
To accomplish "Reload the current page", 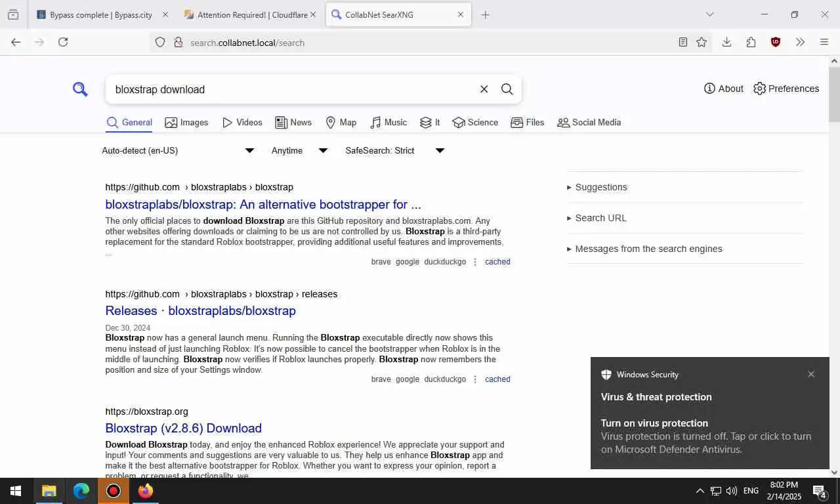I will coord(63,42).
